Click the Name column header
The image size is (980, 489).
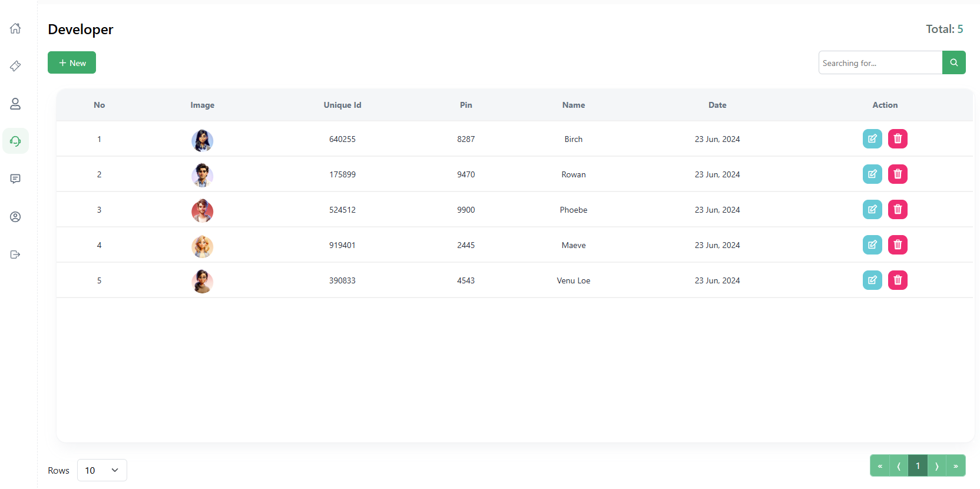(x=573, y=105)
